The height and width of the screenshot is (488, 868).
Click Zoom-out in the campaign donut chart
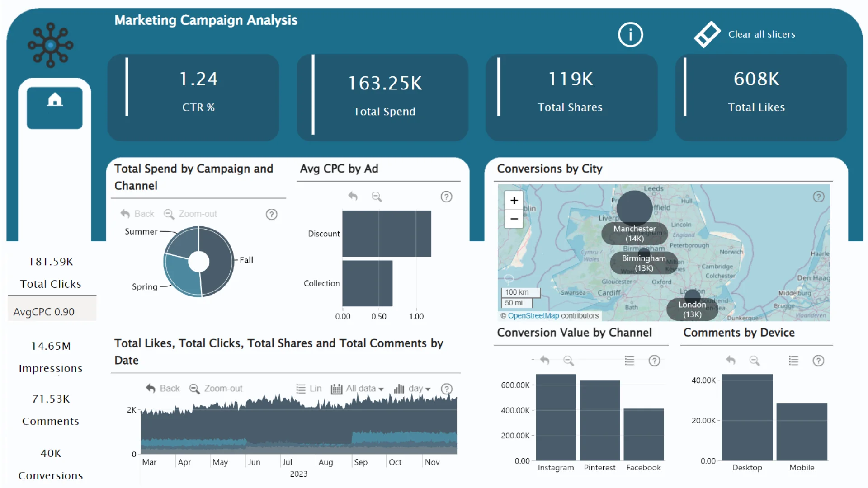coord(190,214)
